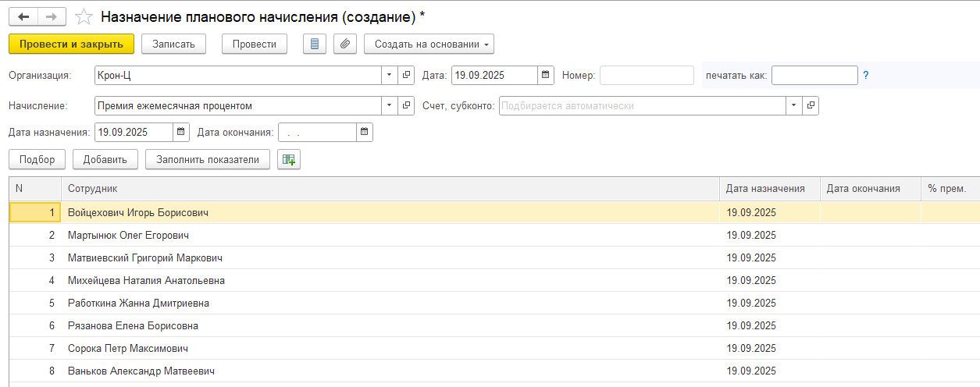The image size is (980, 387).
Task: Open calendar picker for Дата field
Action: [546, 76]
